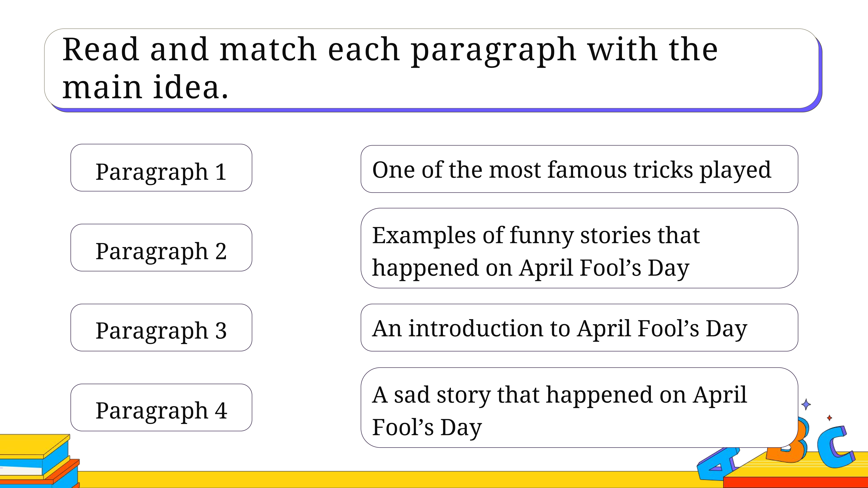Image resolution: width=868 pixels, height=488 pixels.
Task: Pick 'An introduction to April Fool's Day'
Action: pos(579,328)
